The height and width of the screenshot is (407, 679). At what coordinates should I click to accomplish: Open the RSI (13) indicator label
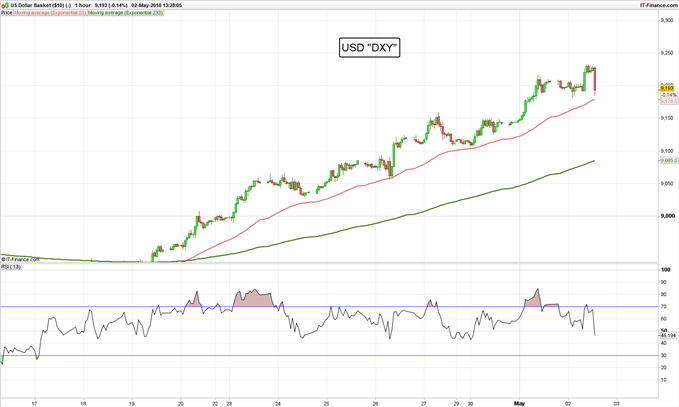11,267
